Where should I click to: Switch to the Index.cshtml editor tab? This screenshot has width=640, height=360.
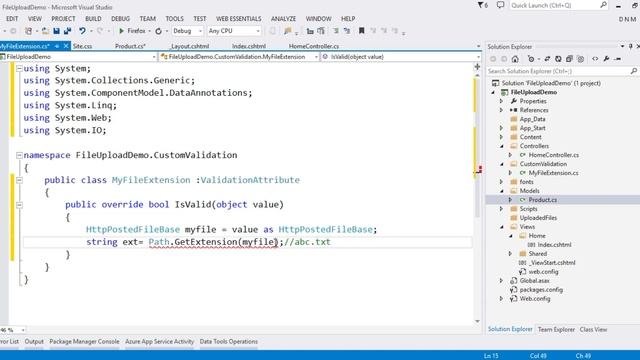click(x=249, y=46)
